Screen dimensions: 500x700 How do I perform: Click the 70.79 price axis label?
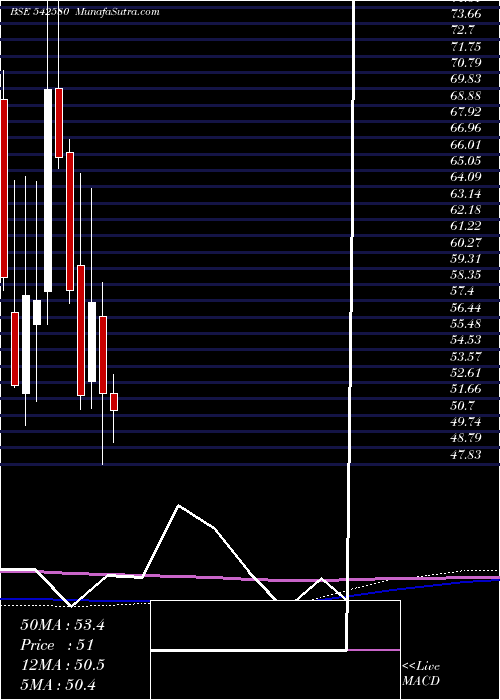coord(466,63)
